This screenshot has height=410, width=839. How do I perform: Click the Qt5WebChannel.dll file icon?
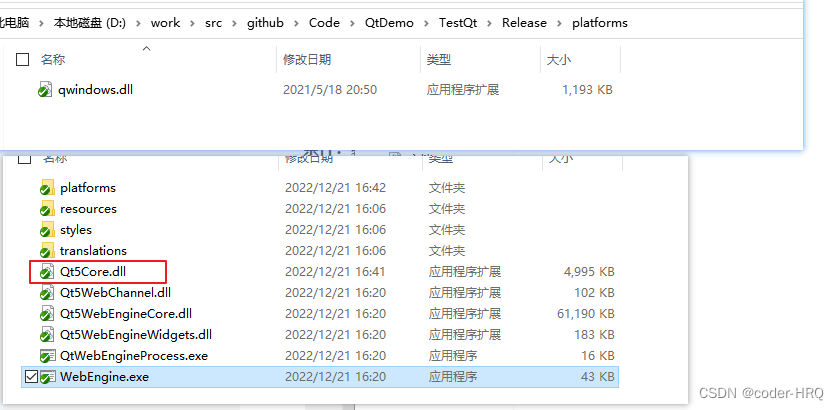[x=47, y=293]
